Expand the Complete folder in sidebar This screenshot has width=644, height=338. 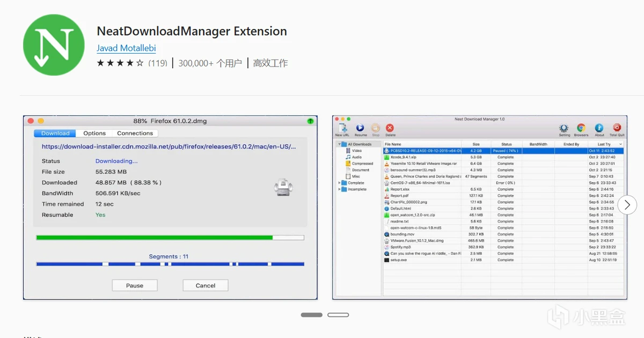(x=339, y=183)
